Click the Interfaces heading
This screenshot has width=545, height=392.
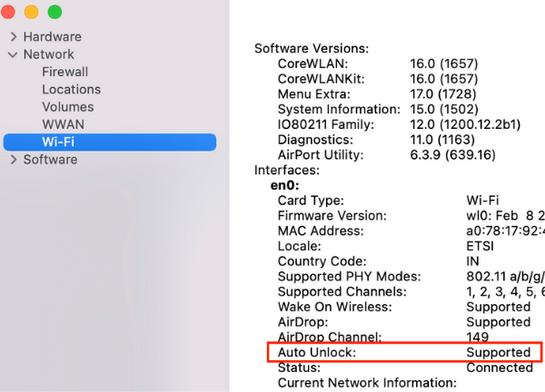[x=287, y=170]
